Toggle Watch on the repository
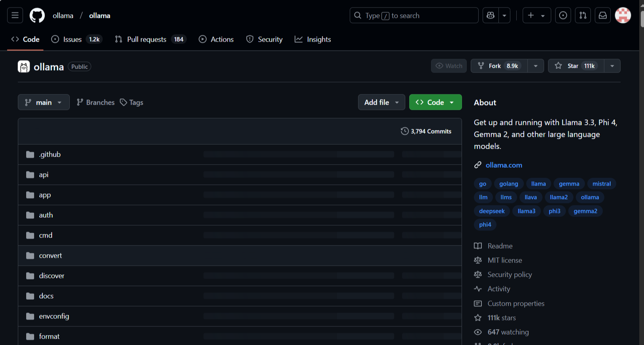 point(449,66)
